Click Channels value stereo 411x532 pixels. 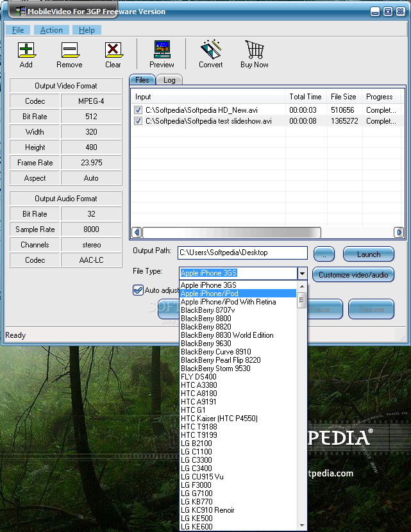tap(91, 245)
